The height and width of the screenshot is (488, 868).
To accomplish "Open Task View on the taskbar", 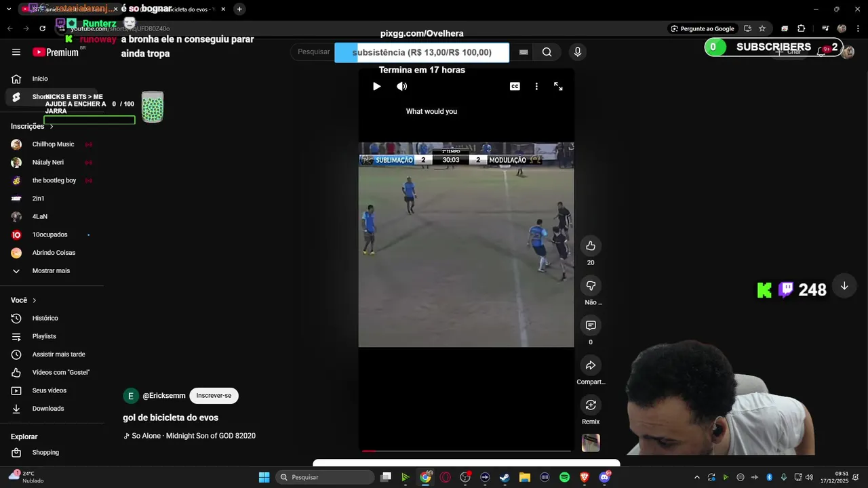I will coord(386,477).
